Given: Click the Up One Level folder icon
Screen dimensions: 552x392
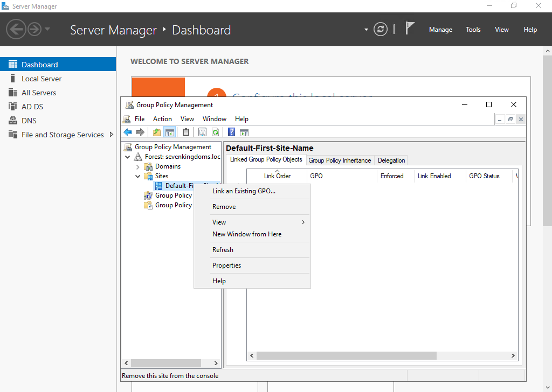Looking at the screenshot, I should tap(157, 132).
